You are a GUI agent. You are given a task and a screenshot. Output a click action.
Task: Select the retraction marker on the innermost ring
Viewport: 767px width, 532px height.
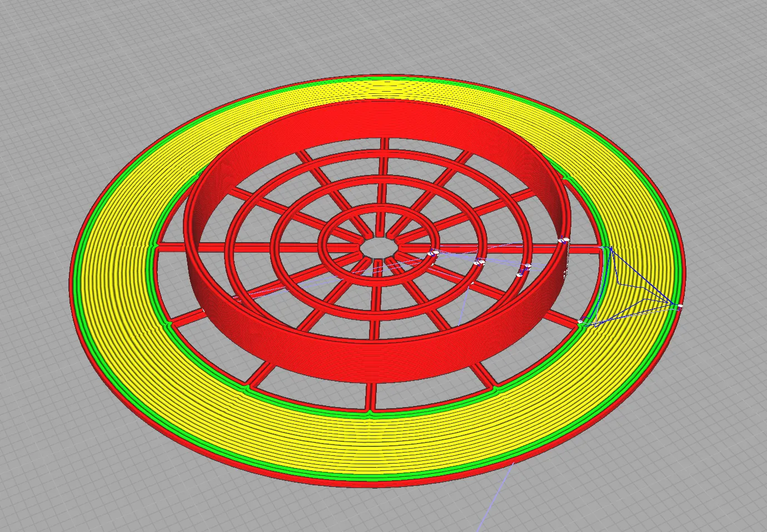tap(435, 253)
